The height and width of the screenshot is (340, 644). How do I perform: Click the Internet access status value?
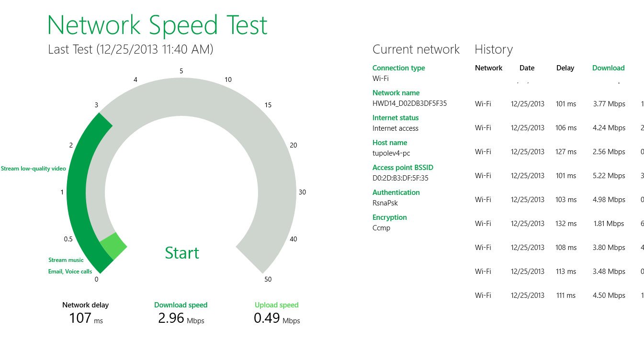point(395,128)
